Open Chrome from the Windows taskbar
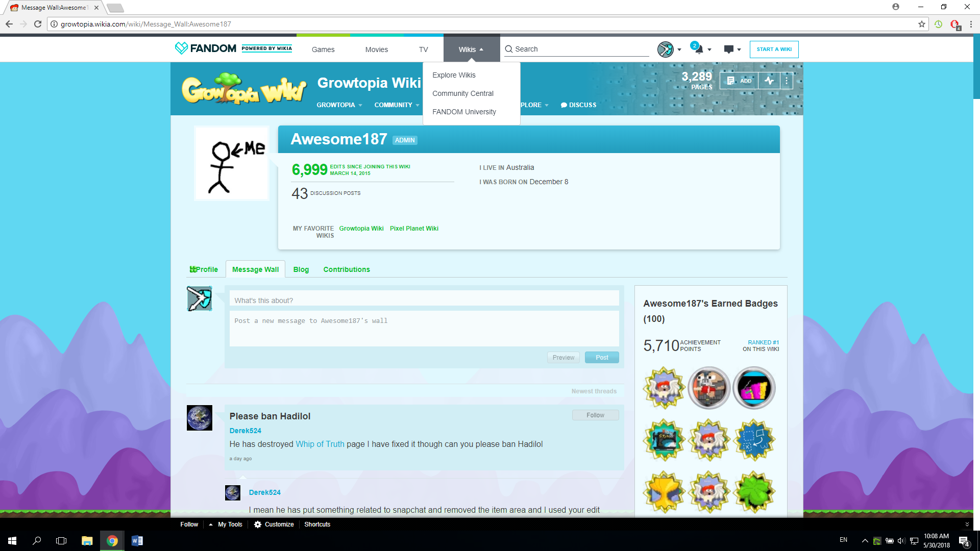The height and width of the screenshot is (551, 980). [x=112, y=541]
